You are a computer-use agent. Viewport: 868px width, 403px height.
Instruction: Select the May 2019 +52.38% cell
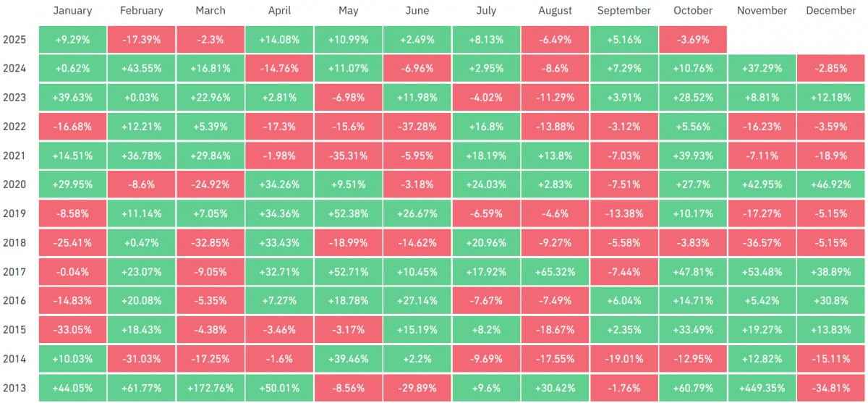point(348,213)
